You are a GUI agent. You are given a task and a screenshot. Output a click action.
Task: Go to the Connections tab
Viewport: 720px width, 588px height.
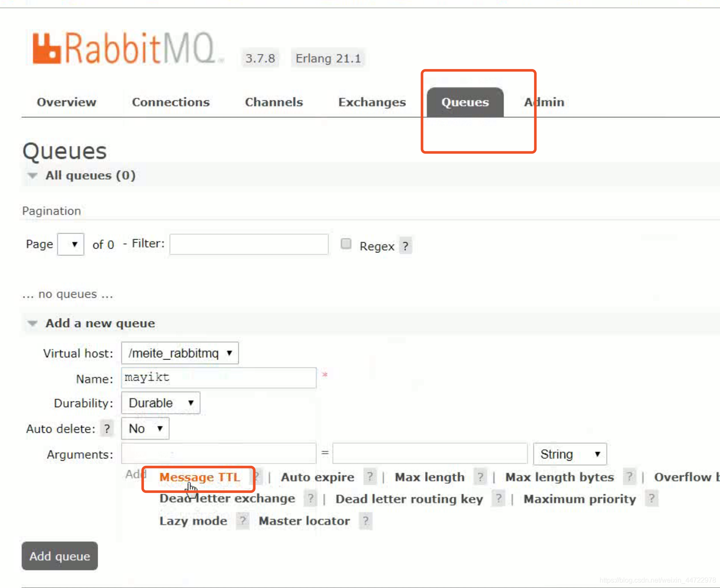click(x=171, y=102)
